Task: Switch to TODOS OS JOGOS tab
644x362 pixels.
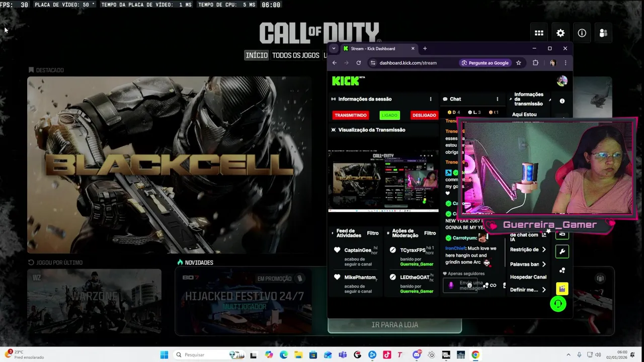Action: pos(296,55)
